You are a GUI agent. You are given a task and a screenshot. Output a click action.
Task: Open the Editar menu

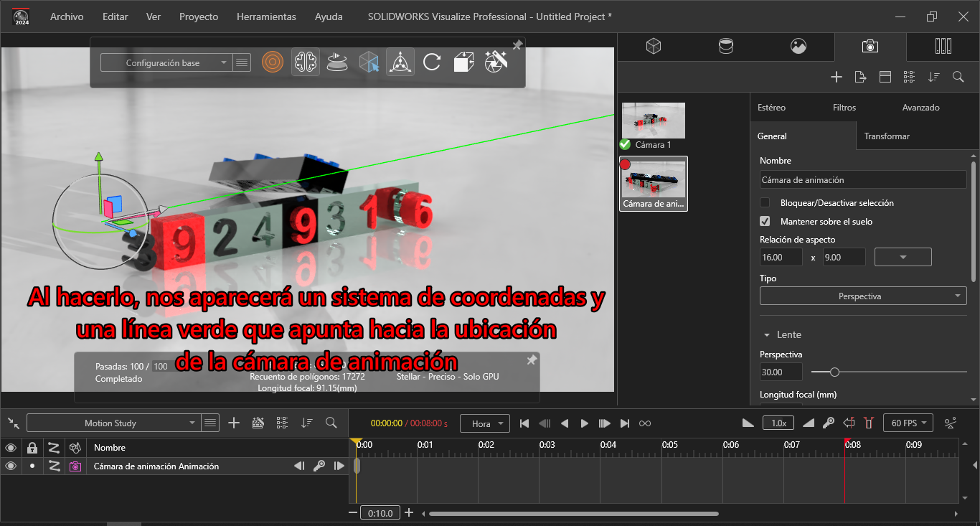115,17
